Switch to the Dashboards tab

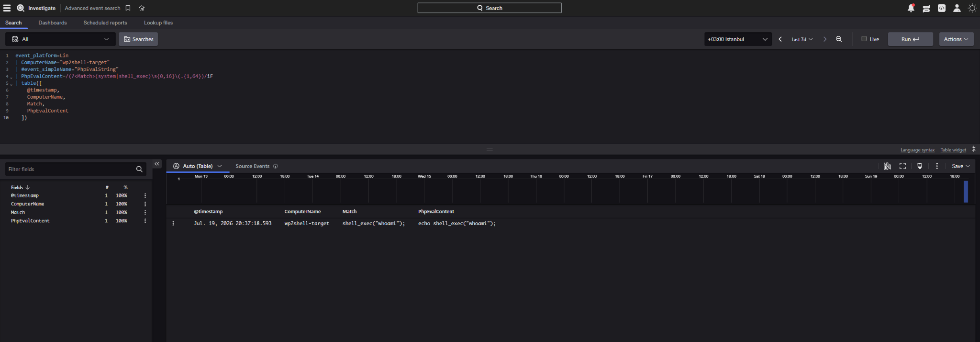[53, 23]
